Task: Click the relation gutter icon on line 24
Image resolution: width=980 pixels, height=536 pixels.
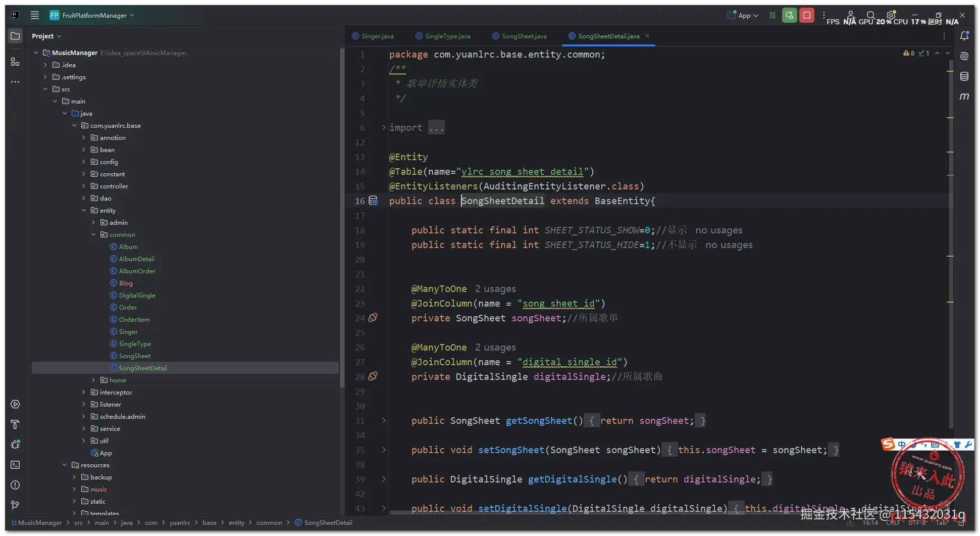Action: pos(373,318)
